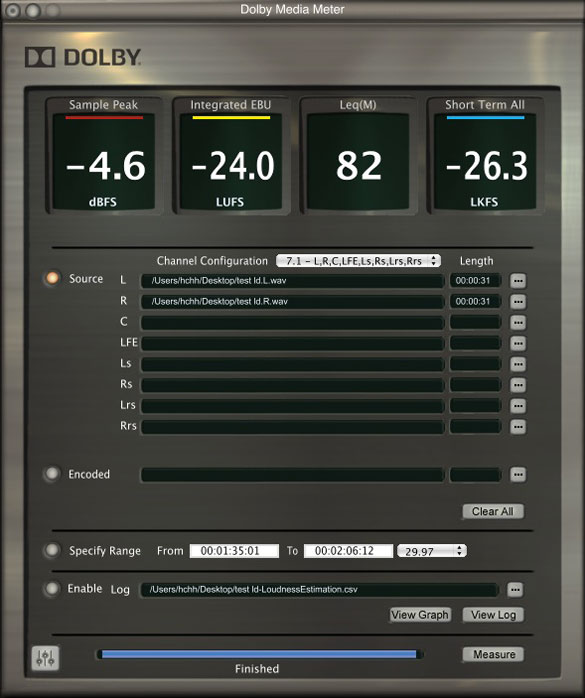Browse for the Rs channel source file

pyautogui.click(x=518, y=385)
